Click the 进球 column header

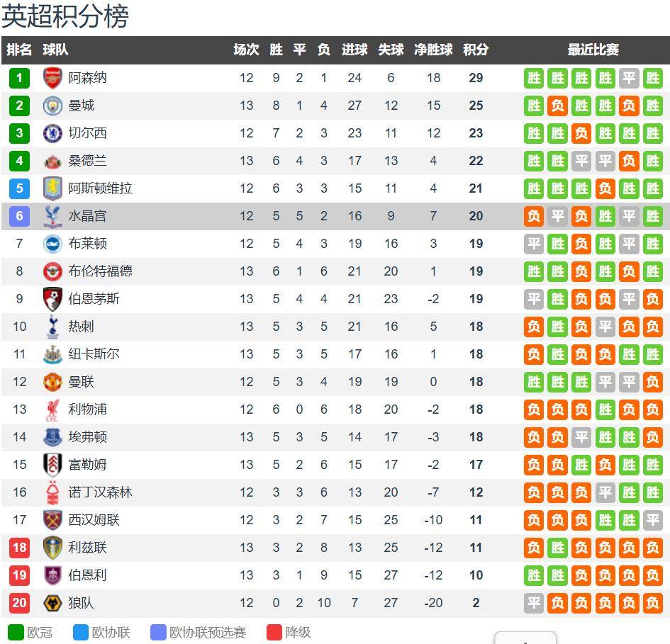coord(354,50)
